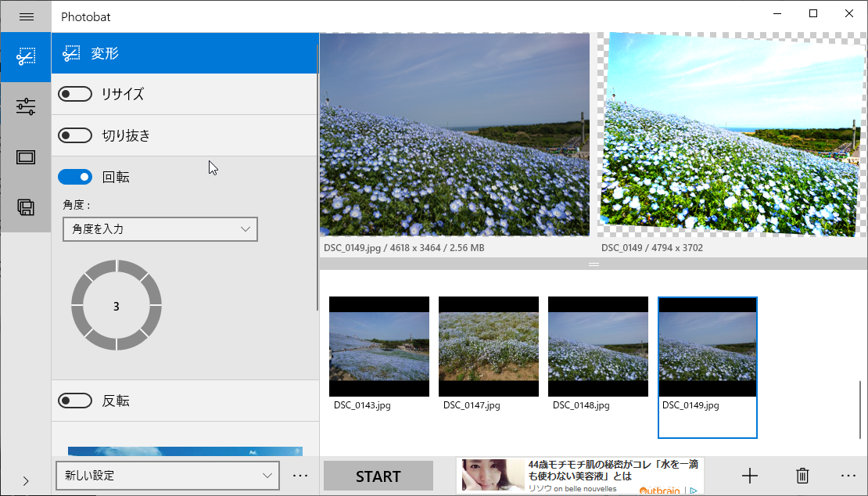Select the transform (crop scissors) sidebar icon
868x496 pixels.
point(26,57)
